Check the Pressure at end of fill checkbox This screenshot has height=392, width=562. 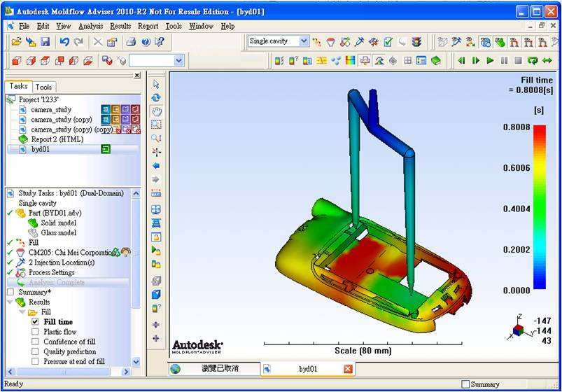point(35,361)
